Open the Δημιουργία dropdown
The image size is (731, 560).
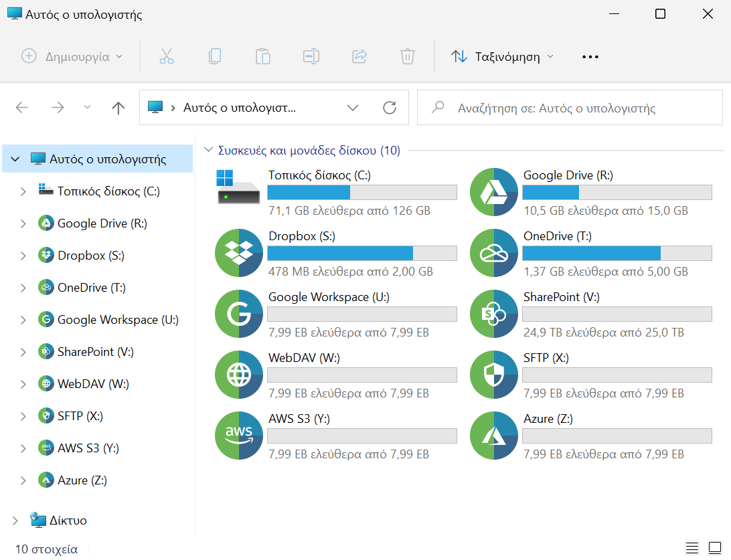click(x=72, y=57)
